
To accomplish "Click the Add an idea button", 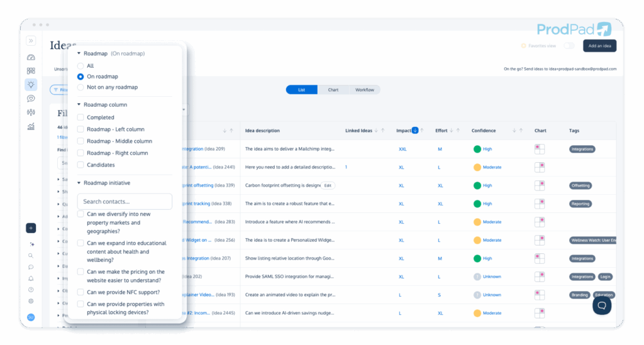I will [599, 46].
